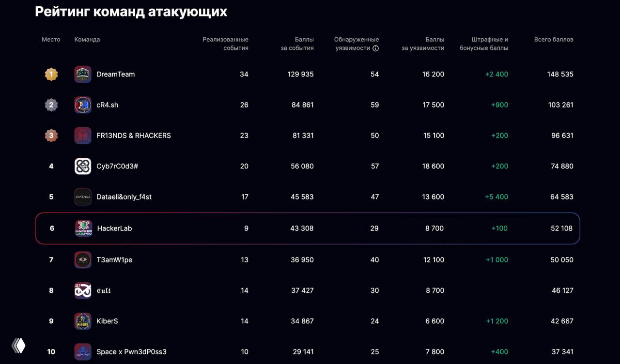Viewport: 620px width, 364px height.
Task: Click T3amW1pe bonus value +1 000
Action: click(x=497, y=260)
